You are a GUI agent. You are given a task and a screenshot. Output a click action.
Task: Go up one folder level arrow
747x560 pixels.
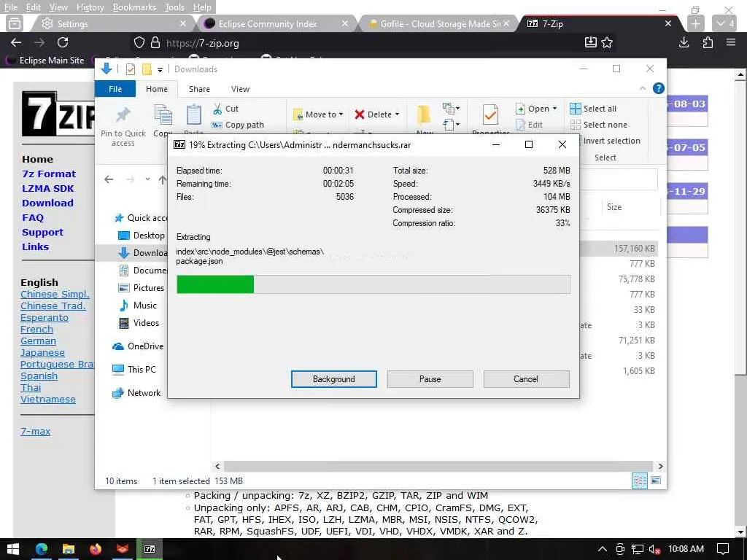click(x=163, y=179)
